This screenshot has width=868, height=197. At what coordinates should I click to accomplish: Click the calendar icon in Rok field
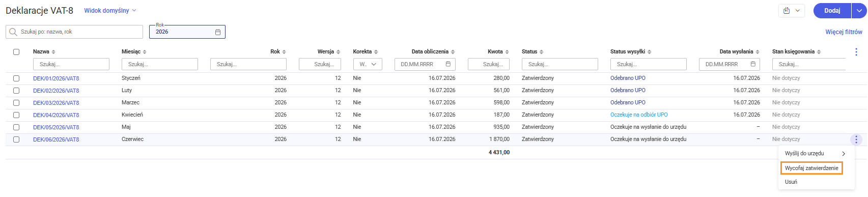tap(218, 32)
